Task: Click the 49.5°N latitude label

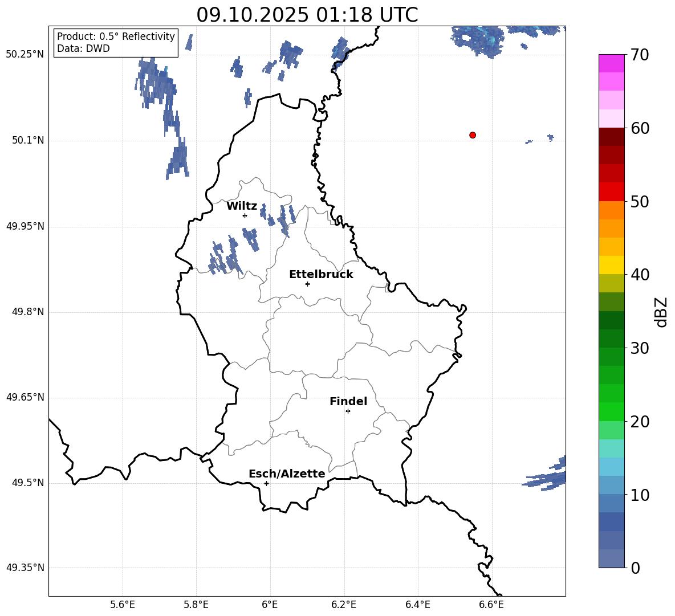Action: 28,483
